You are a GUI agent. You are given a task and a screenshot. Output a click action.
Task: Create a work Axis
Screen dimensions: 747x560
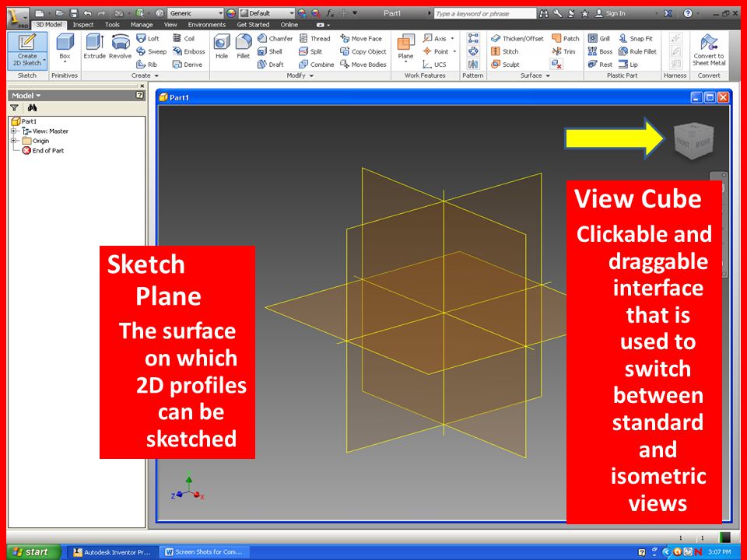point(435,39)
